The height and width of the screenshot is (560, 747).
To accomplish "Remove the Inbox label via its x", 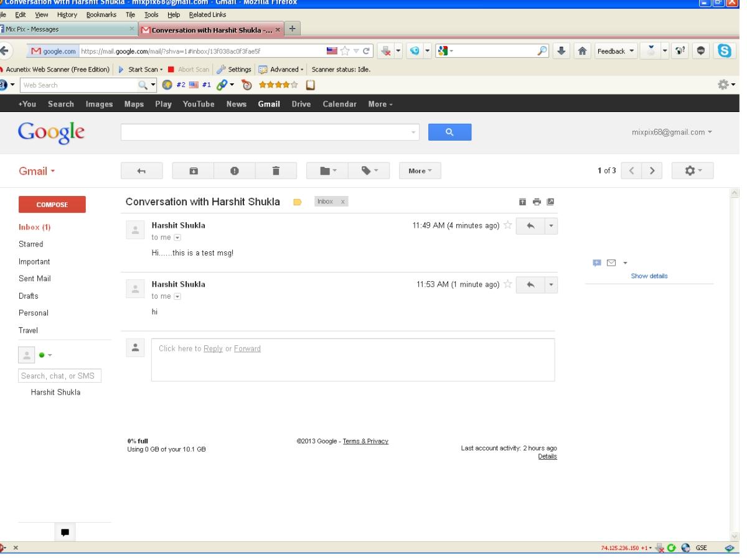I will point(342,202).
